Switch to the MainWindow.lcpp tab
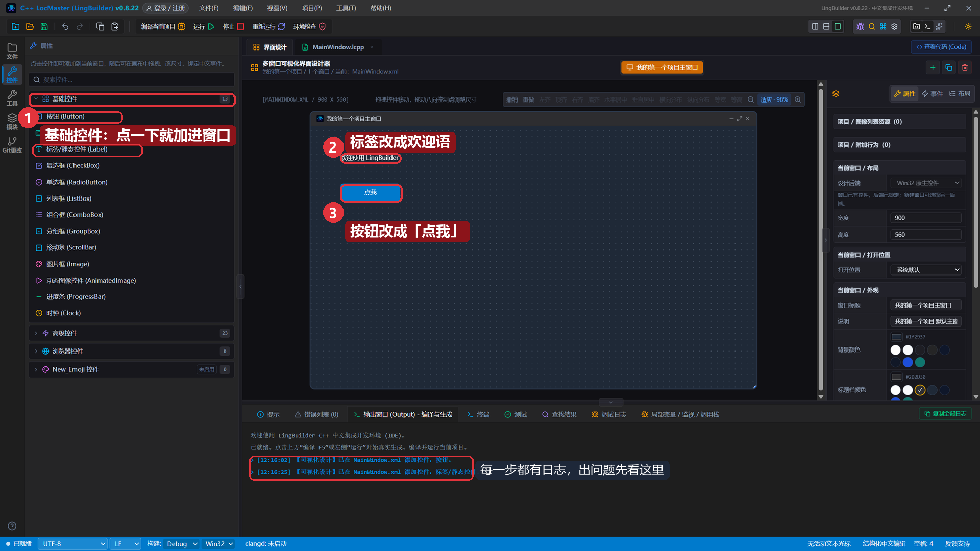 click(x=338, y=47)
